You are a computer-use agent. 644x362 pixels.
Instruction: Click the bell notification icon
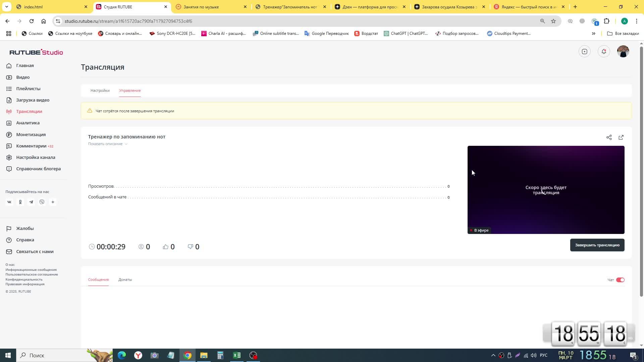click(604, 52)
